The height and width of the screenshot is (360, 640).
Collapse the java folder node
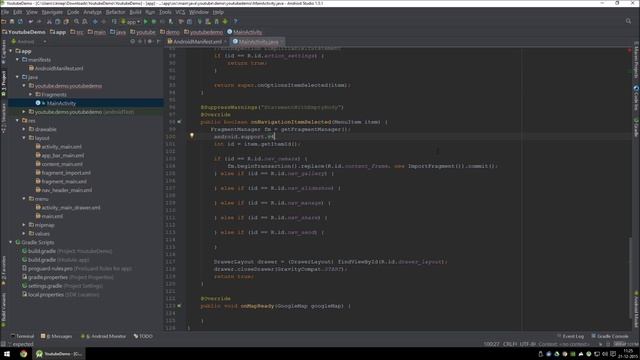tap(18, 77)
